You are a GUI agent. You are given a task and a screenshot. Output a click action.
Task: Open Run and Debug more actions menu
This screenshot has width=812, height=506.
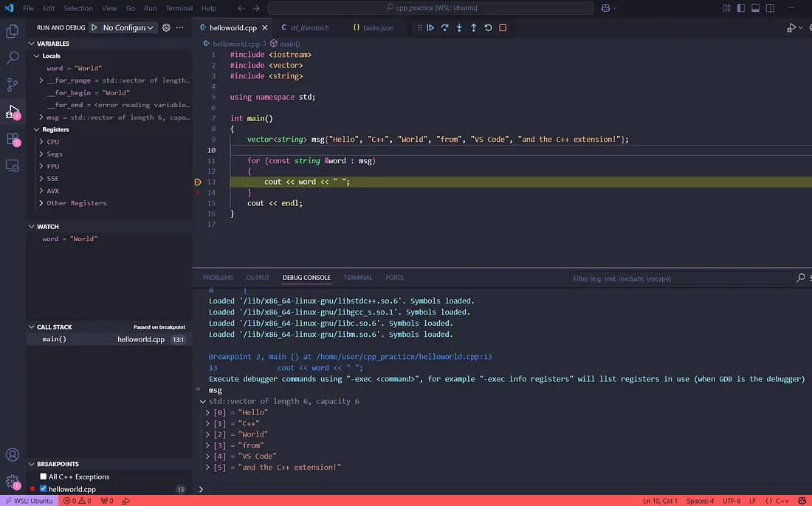(x=179, y=27)
